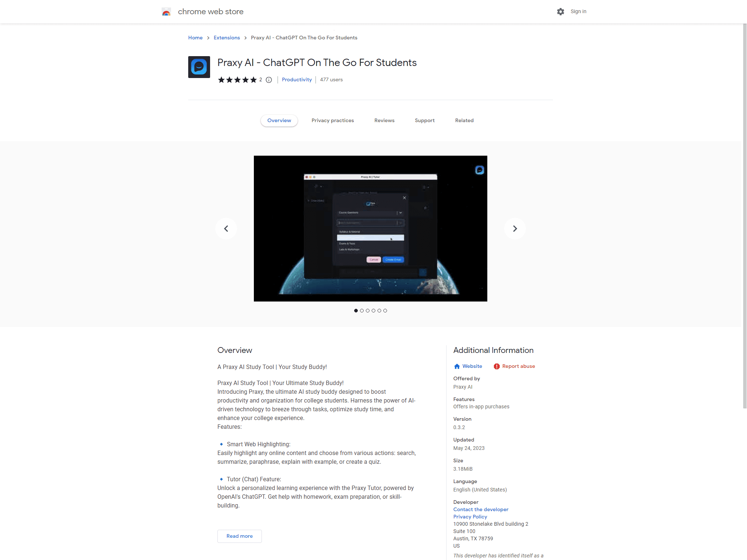Click the Chrome Web Store rainbow logo
Screen dimensions: 747x560
click(x=166, y=12)
